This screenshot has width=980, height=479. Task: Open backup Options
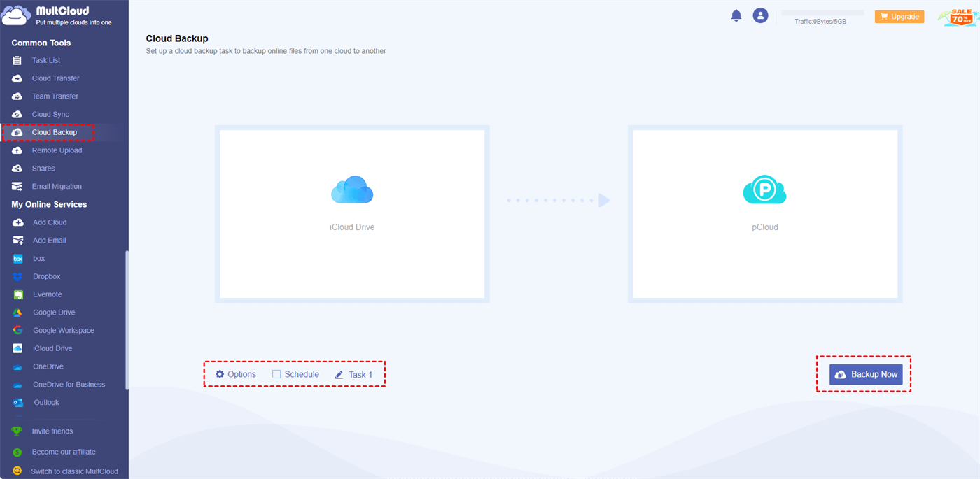pos(236,374)
